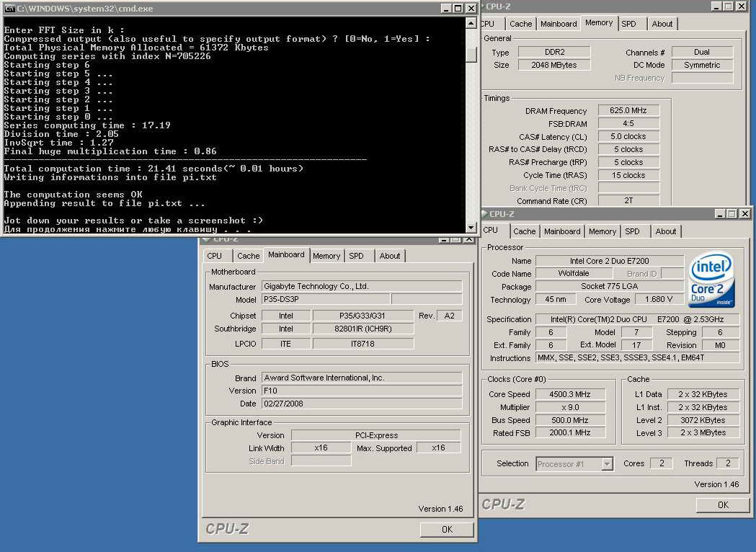Image resolution: width=756 pixels, height=552 pixels.
Task: Click the cmd window scroll-down arrow
Action: (471, 227)
